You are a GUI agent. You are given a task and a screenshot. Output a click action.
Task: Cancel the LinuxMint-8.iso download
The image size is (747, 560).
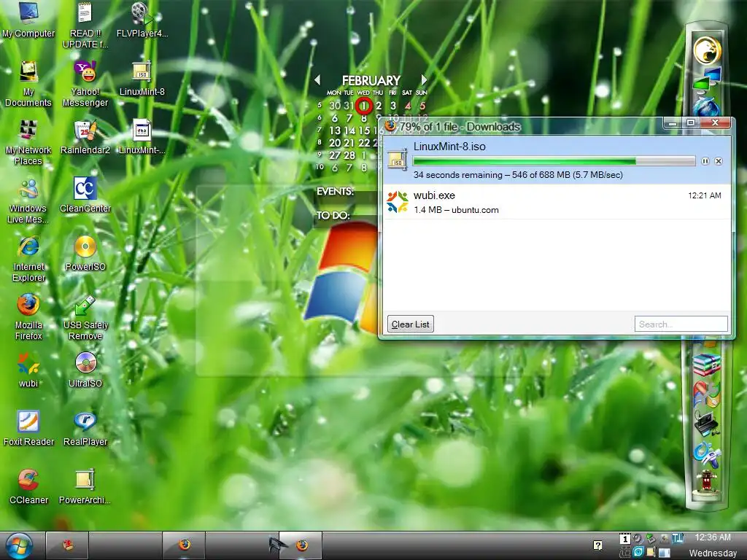[x=719, y=161]
